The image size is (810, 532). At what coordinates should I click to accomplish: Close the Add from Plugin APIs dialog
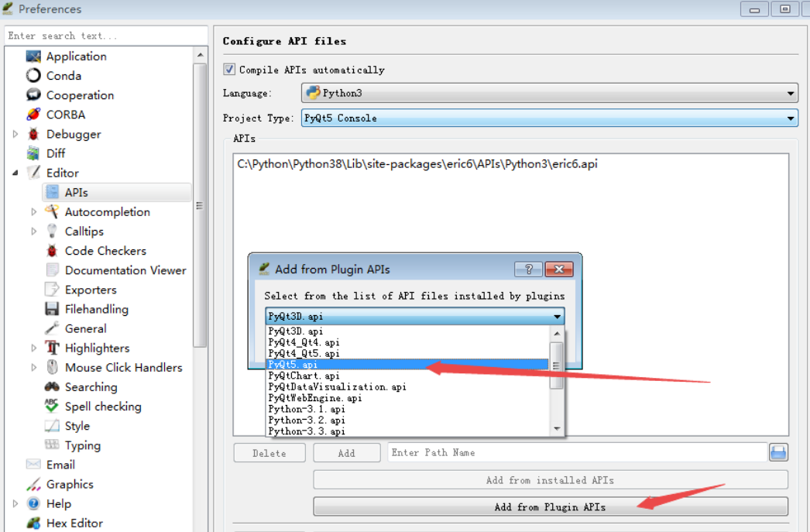point(559,269)
